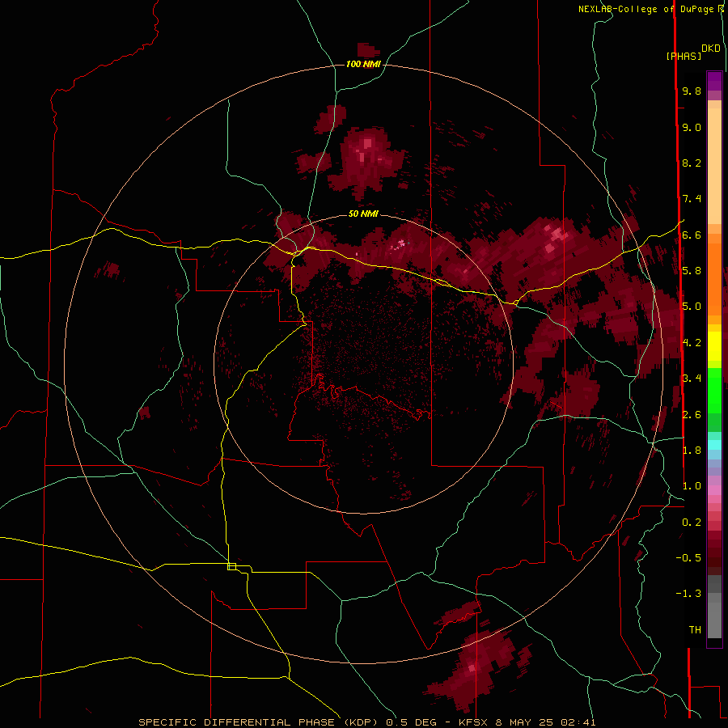Click the -1.3 scale value label
728x728 pixels.
tap(688, 594)
